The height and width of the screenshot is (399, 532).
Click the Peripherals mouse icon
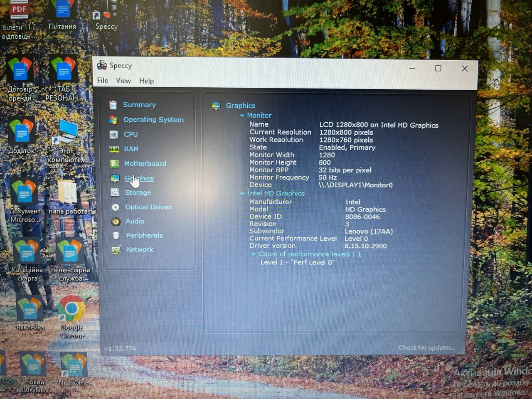[116, 236]
